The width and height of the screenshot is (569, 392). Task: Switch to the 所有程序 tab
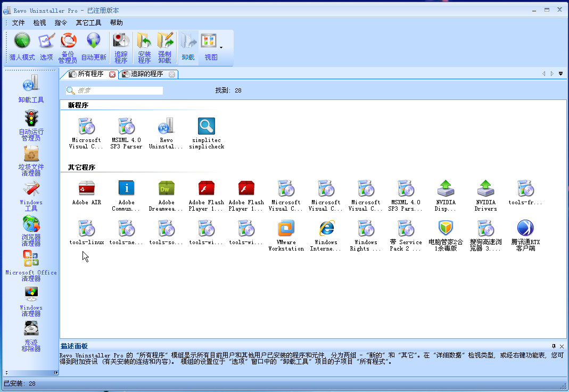90,74
